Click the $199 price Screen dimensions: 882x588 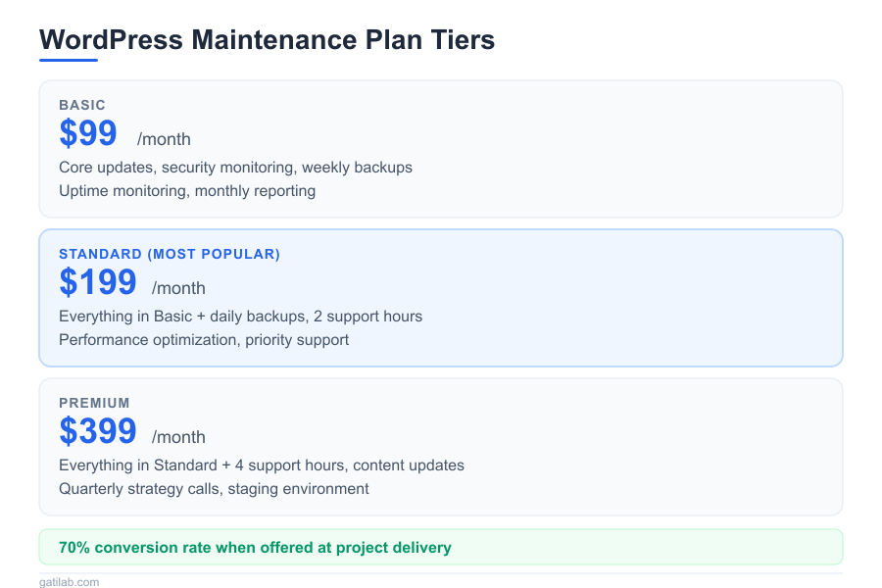pyautogui.click(x=98, y=282)
